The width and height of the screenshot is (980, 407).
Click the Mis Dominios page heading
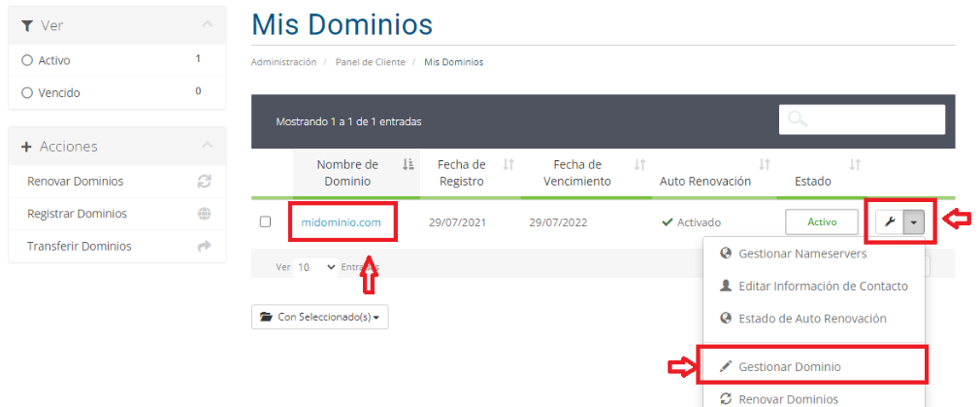(342, 24)
